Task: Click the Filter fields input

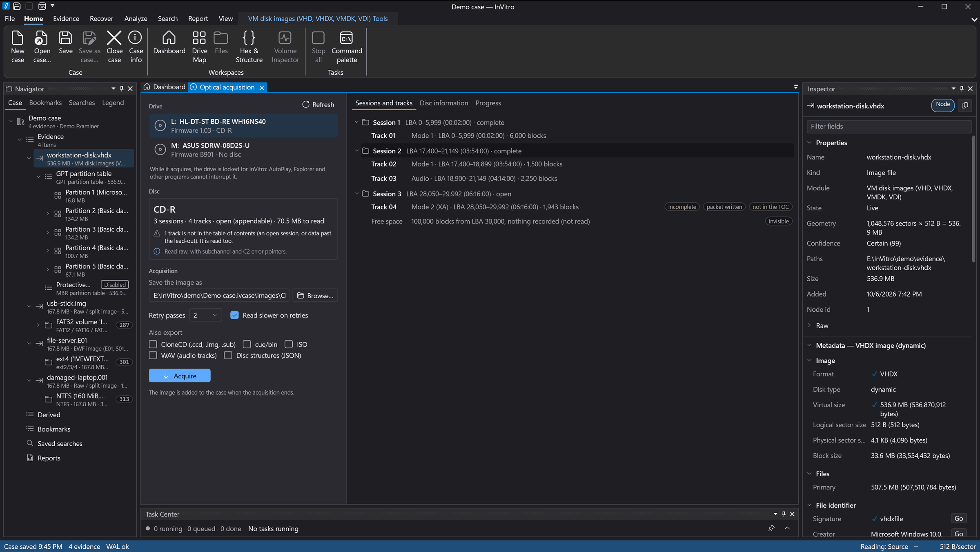Action: coord(889,126)
